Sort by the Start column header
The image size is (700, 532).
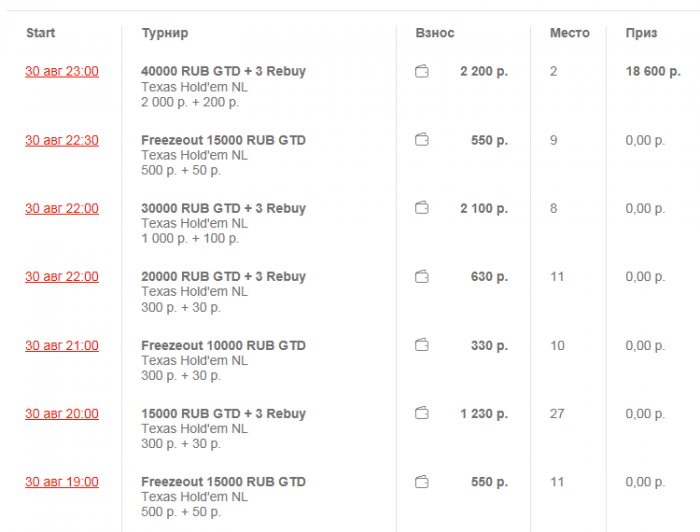pos(41,33)
